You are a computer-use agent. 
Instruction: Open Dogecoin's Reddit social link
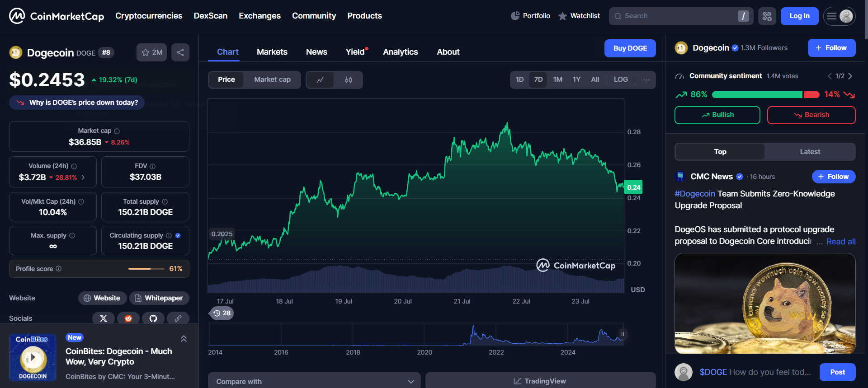[x=128, y=318]
